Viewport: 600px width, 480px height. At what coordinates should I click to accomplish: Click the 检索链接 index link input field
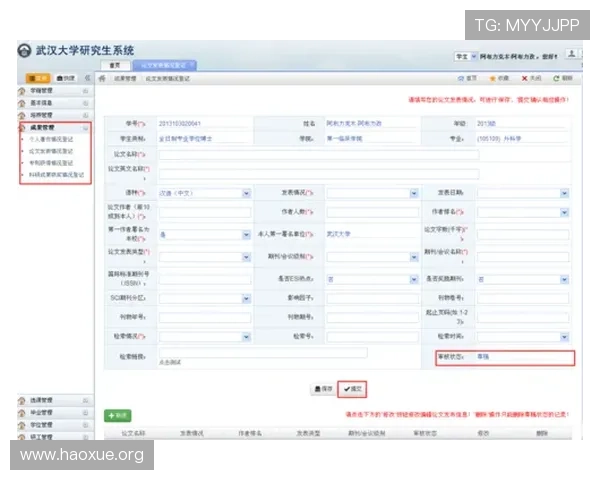tap(263, 353)
